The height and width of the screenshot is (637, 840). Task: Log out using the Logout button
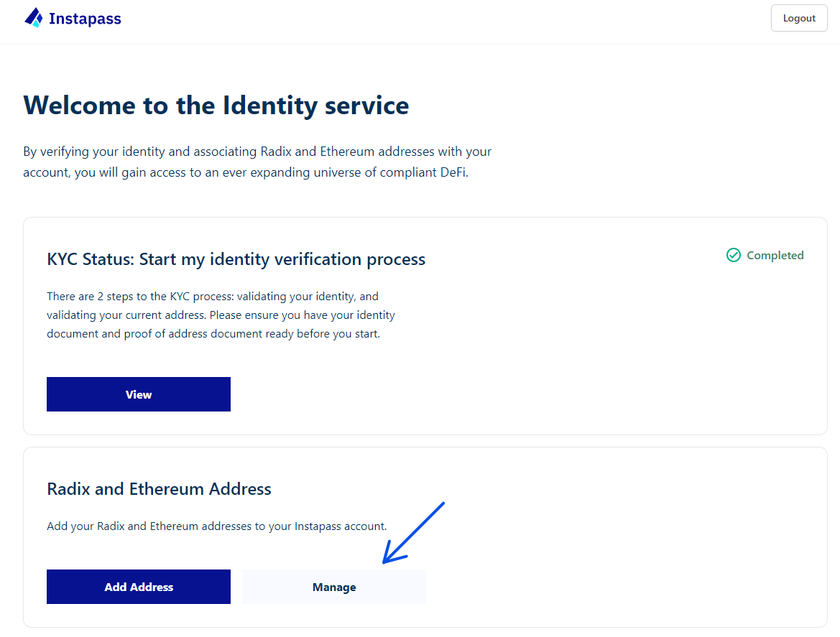point(799,18)
